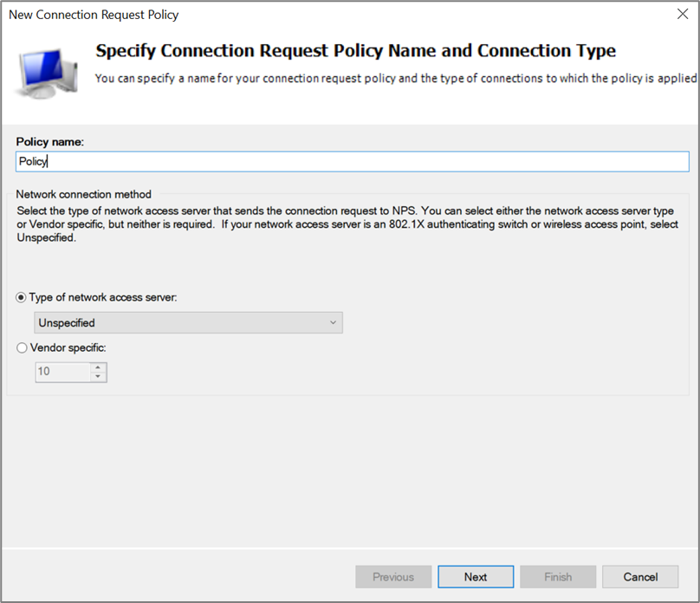The image size is (700, 603).
Task: Choose the Vendor specific radio button
Action: (22, 347)
